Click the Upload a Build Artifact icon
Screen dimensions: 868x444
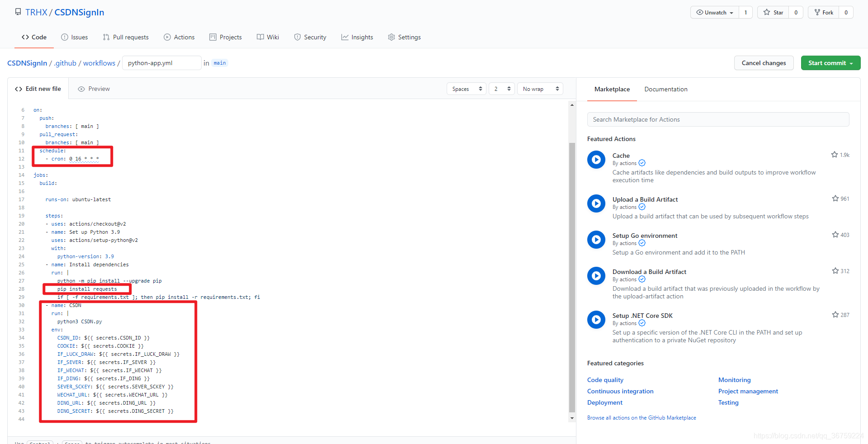[596, 203]
